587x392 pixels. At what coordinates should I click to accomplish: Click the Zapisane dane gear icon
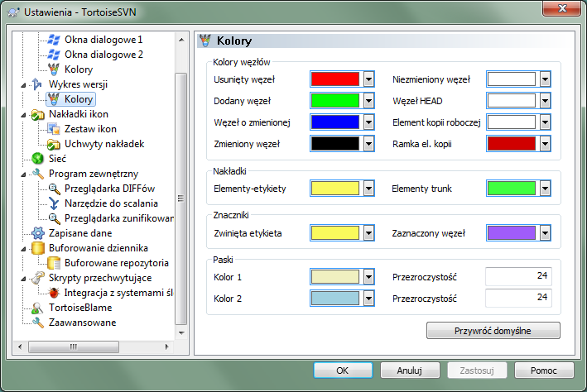click(37, 233)
